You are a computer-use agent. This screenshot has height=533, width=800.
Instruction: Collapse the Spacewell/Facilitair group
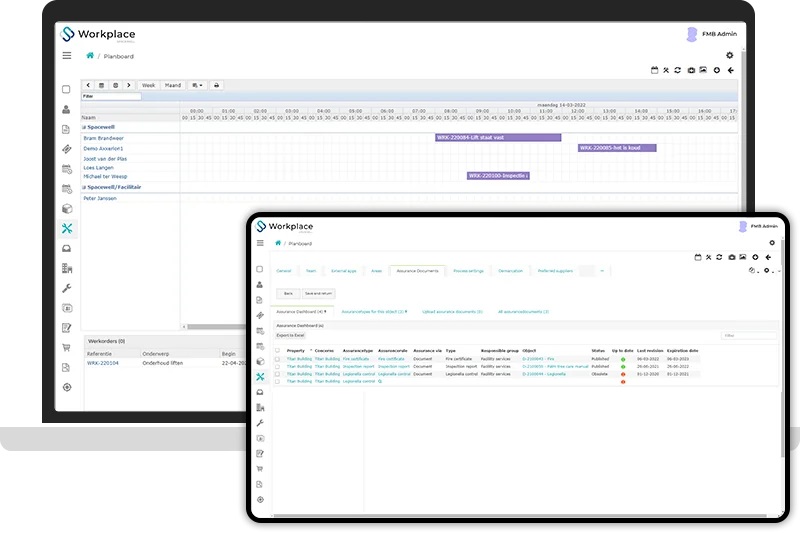point(85,187)
